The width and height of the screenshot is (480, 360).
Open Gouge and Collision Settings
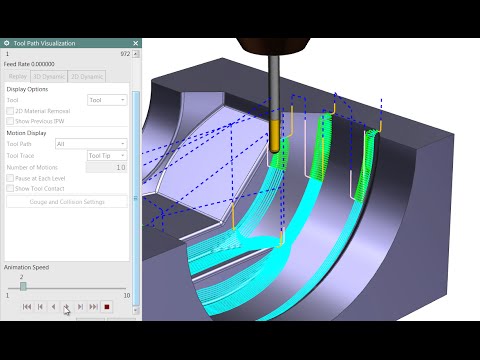click(x=67, y=202)
